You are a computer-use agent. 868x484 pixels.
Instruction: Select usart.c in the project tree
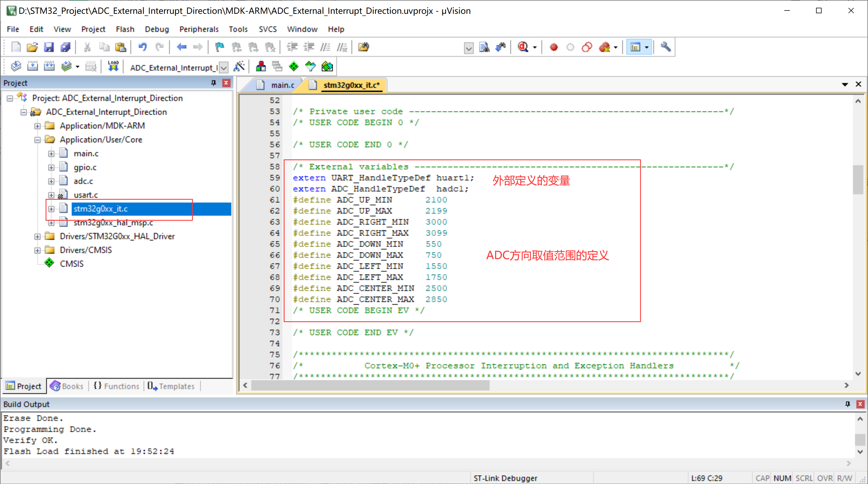click(86, 195)
